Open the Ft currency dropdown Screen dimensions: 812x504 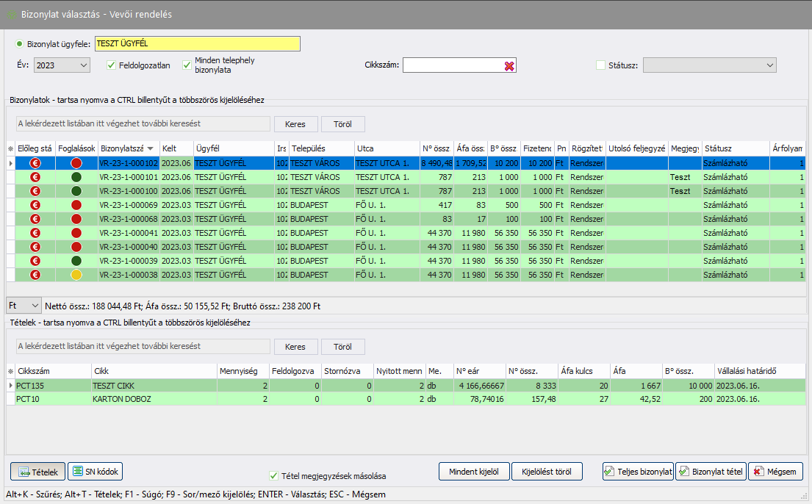(35, 305)
